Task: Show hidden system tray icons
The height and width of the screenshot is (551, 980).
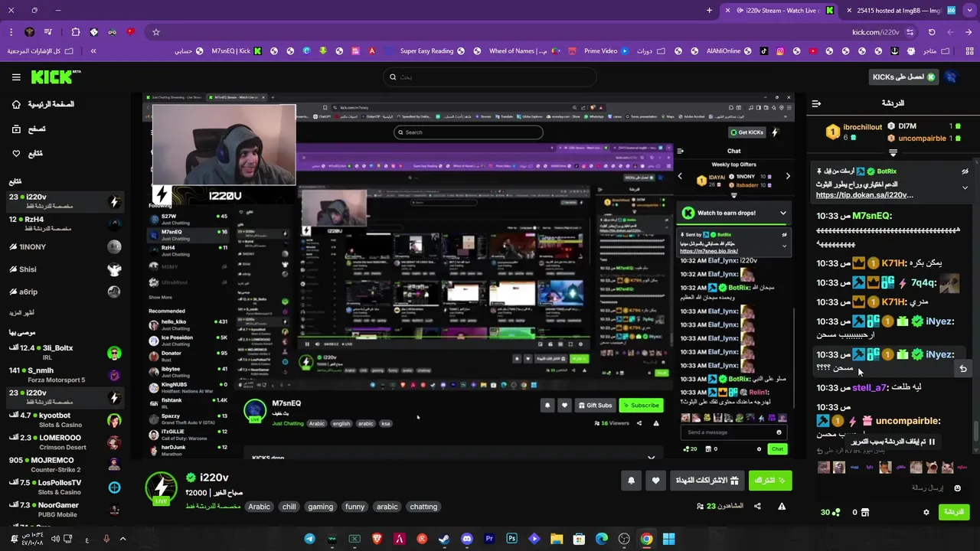Action: [122, 539]
